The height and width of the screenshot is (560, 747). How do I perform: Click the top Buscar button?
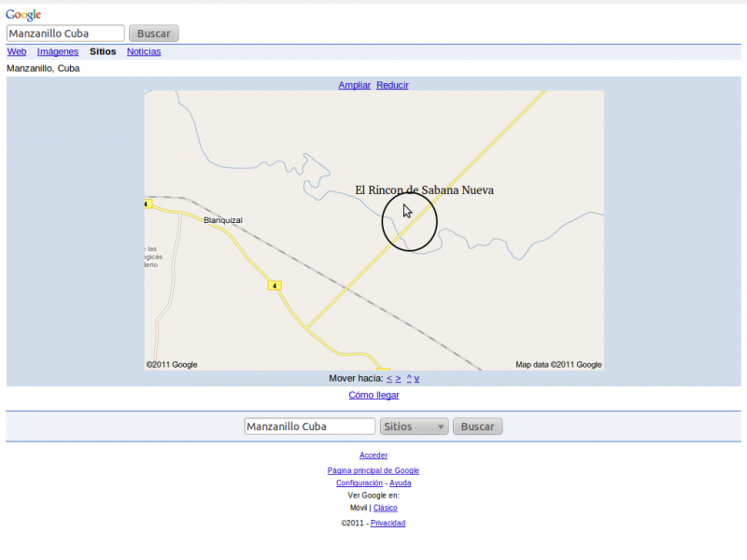[x=153, y=33]
